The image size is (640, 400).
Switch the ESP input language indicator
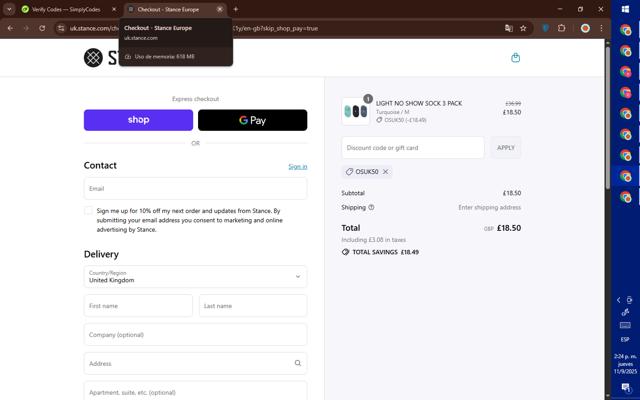point(625,340)
